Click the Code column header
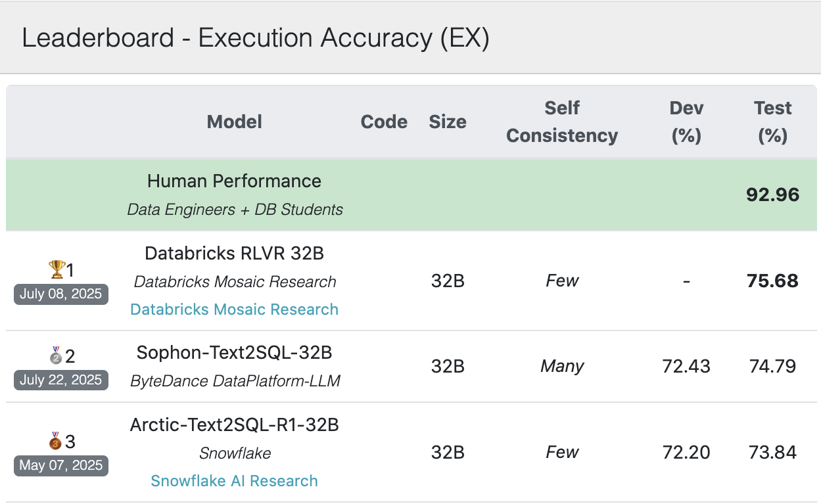This screenshot has height=504, width=821. point(385,122)
